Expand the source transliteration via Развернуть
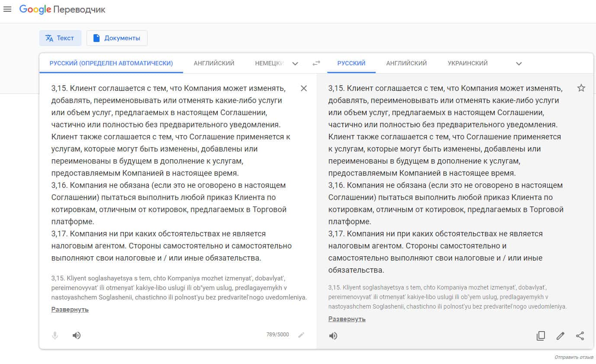This screenshot has width=596, height=364. 70,309
